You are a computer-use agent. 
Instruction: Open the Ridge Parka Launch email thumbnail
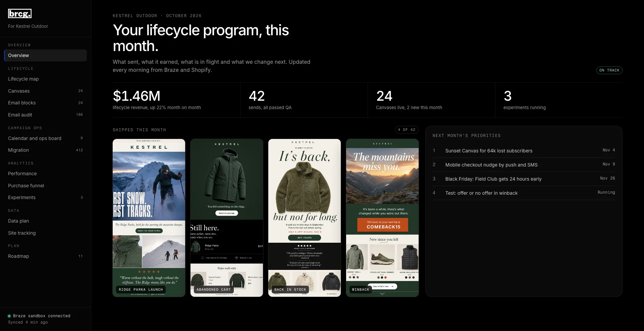point(149,218)
